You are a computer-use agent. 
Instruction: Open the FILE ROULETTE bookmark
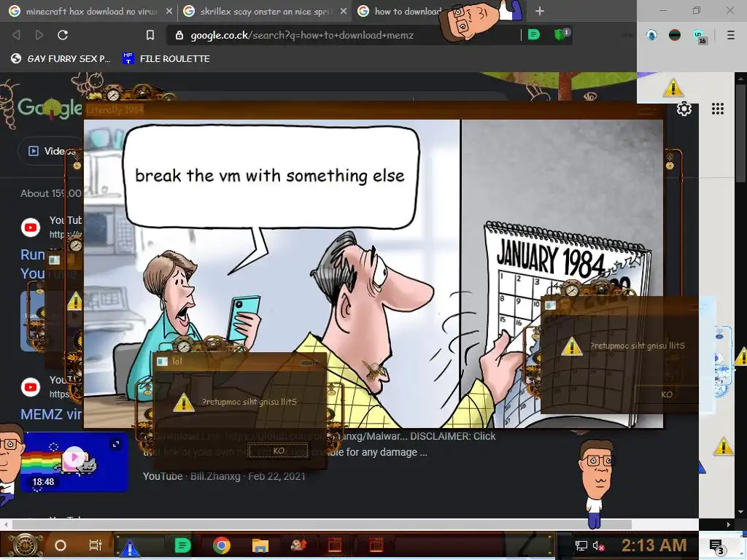[x=166, y=58]
